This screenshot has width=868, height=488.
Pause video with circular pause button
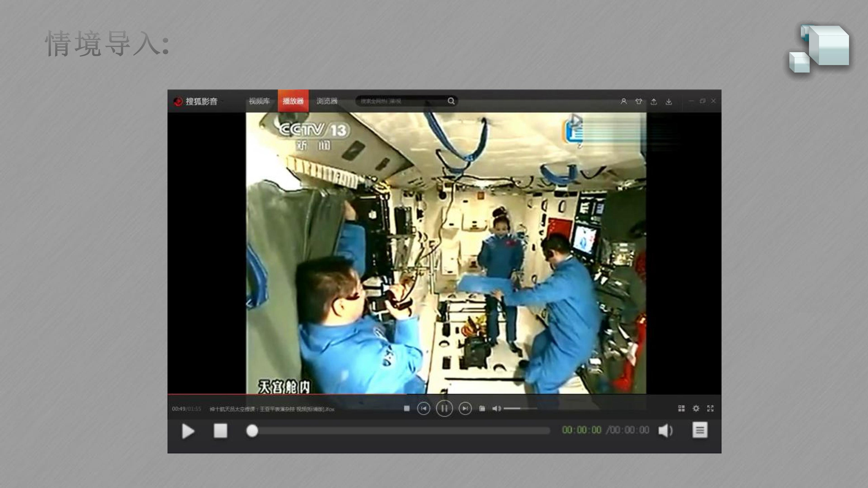[444, 408]
